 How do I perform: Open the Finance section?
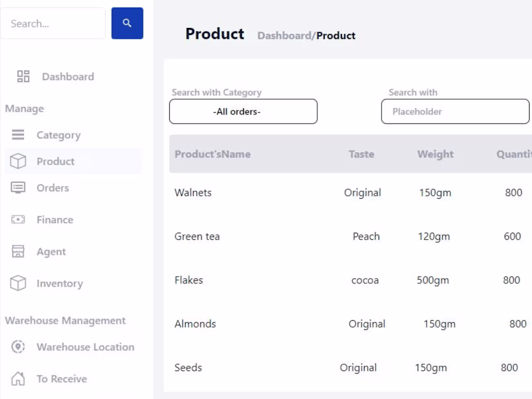55,220
